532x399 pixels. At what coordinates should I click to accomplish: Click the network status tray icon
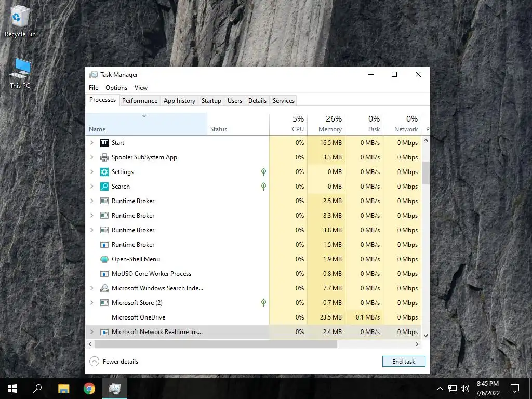[x=453, y=389]
